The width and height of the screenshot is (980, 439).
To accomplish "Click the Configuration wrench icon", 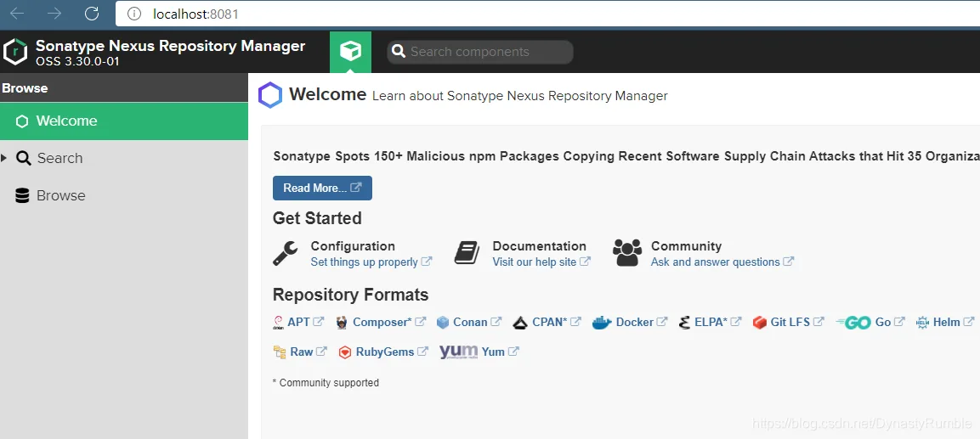I will click(x=285, y=254).
